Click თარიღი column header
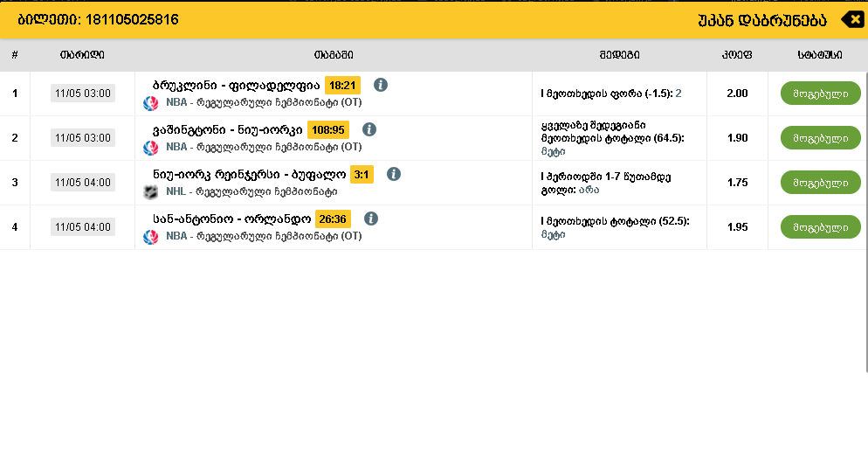Image resolution: width=868 pixels, height=472 pixels. coord(82,54)
